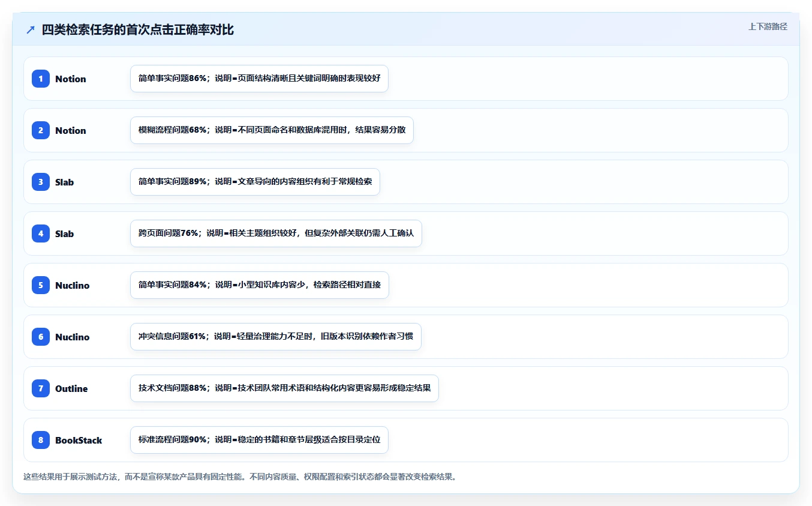Screen dimensions: 812x506
Task: Select the Slab label in row 3
Action: tap(65, 182)
